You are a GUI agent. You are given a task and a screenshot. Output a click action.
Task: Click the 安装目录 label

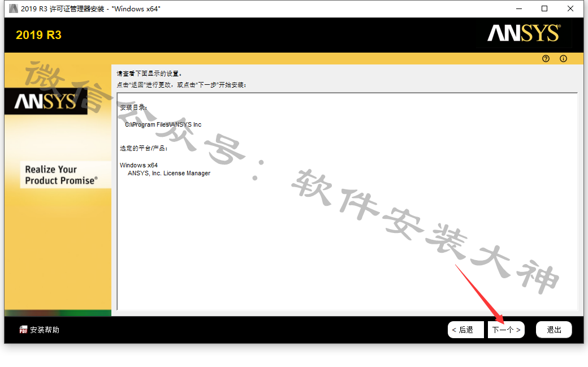(x=133, y=107)
